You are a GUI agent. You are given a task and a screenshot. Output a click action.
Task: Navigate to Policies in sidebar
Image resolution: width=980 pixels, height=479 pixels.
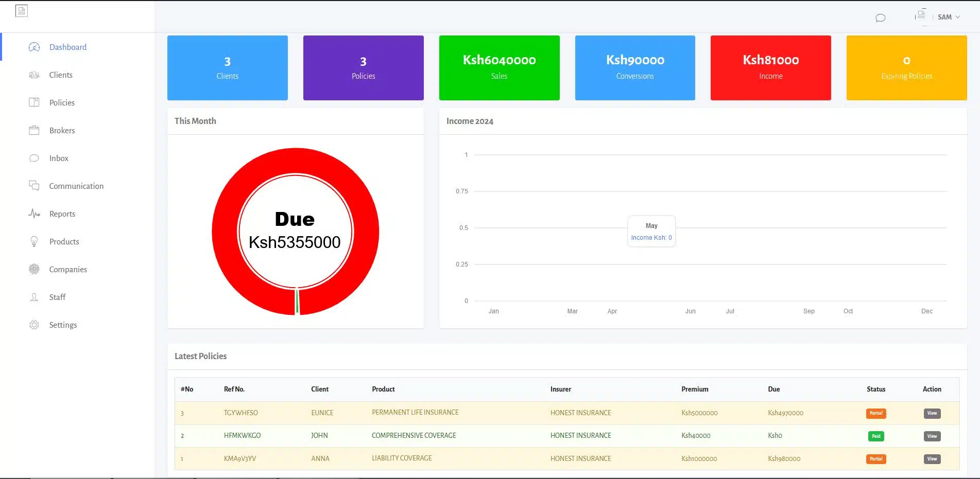pos(62,103)
